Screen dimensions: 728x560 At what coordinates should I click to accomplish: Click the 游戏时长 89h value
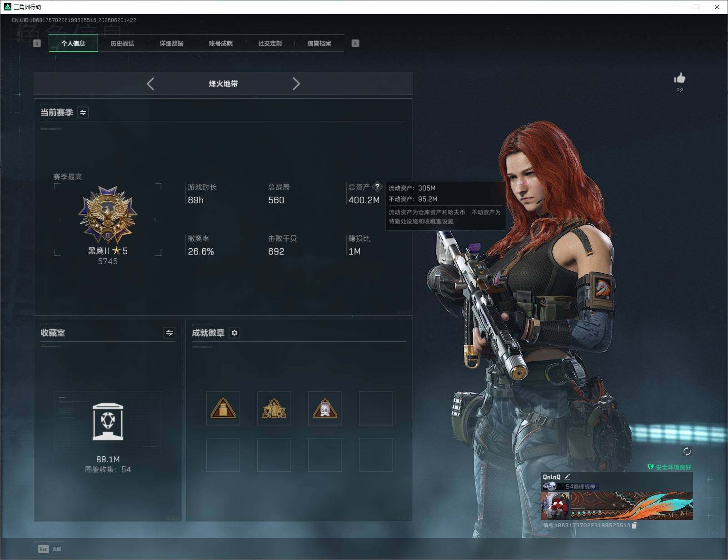pos(195,200)
